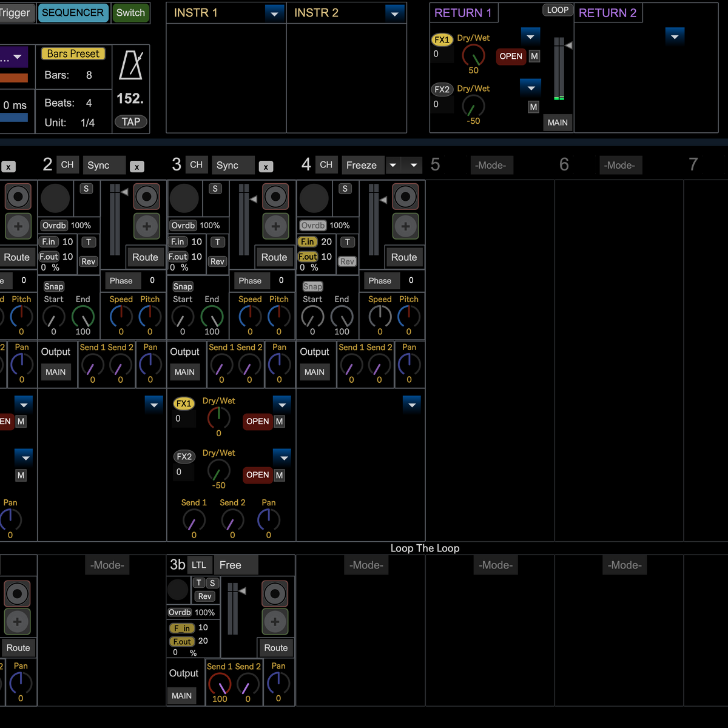Open the Free mode on loop 3b
728x728 pixels.
click(237, 565)
